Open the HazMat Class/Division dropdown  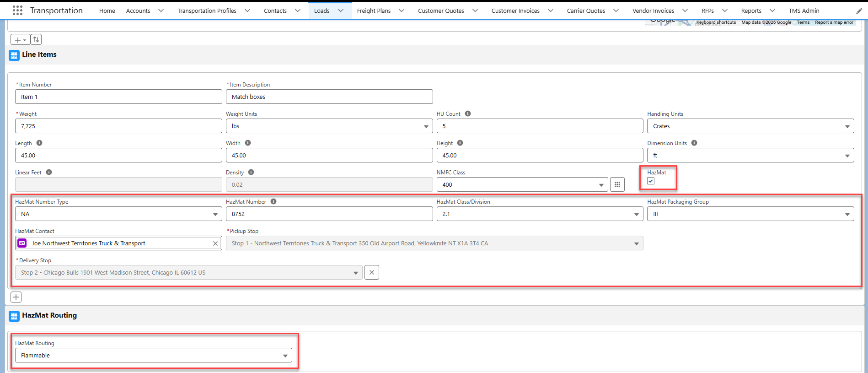[540, 214]
